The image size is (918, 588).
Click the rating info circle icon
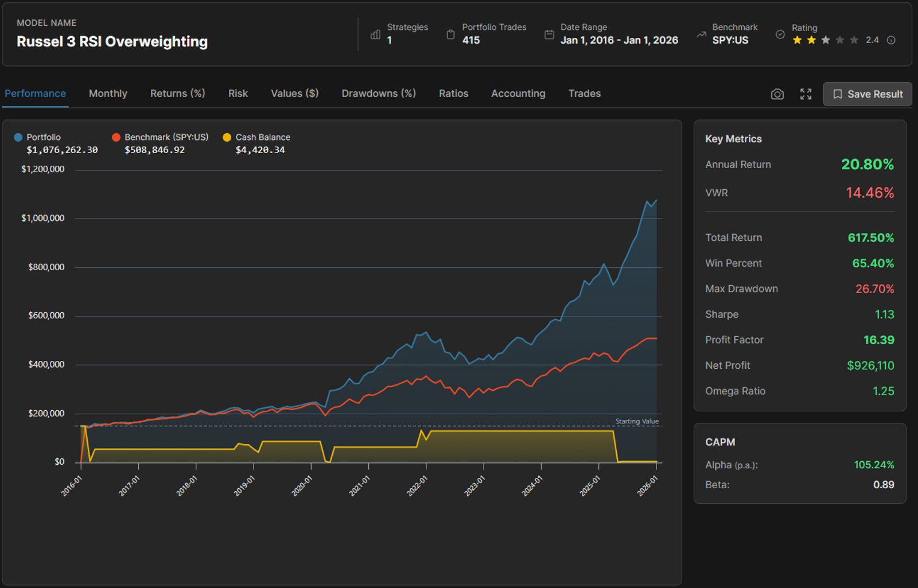pyautogui.click(x=891, y=40)
